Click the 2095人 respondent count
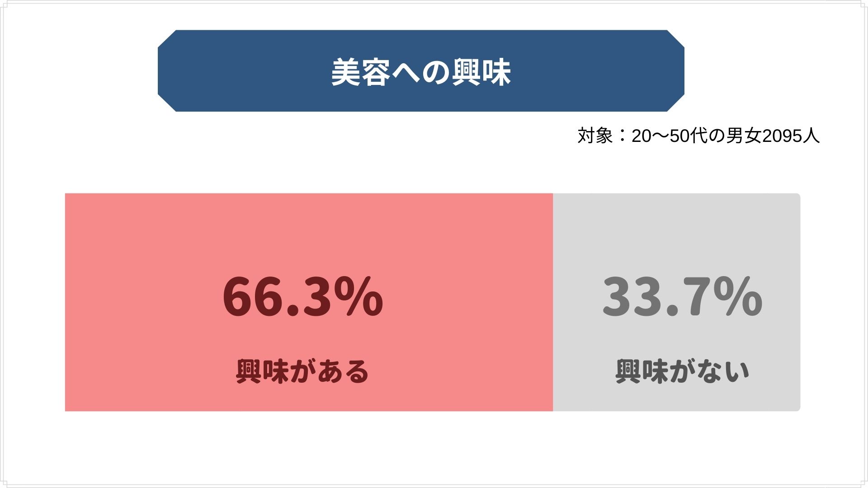 pos(791,136)
